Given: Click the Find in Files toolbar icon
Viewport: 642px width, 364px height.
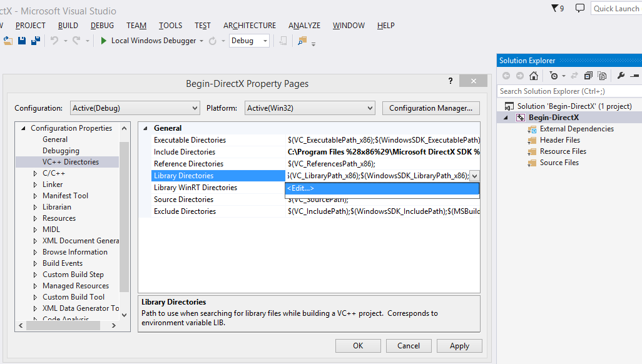Looking at the screenshot, I should (x=302, y=41).
